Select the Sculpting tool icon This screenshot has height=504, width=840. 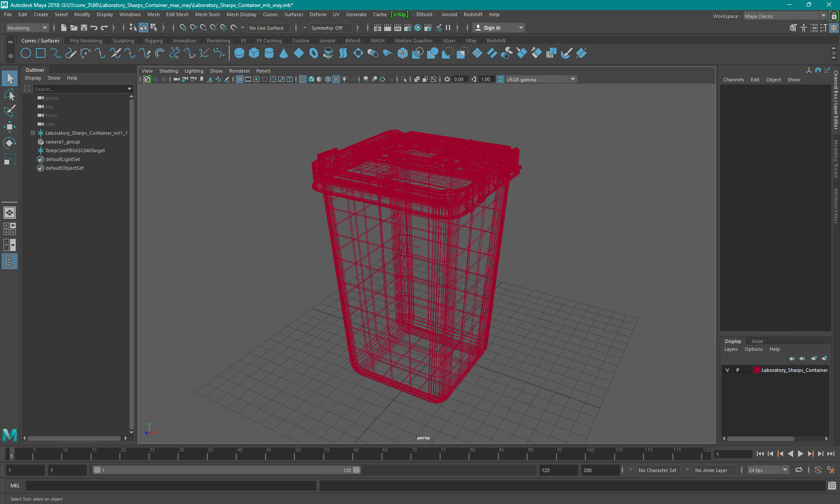pyautogui.click(x=122, y=40)
